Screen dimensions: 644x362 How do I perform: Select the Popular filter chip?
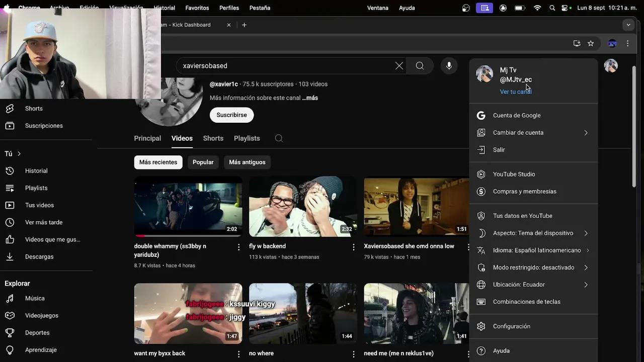(203, 162)
